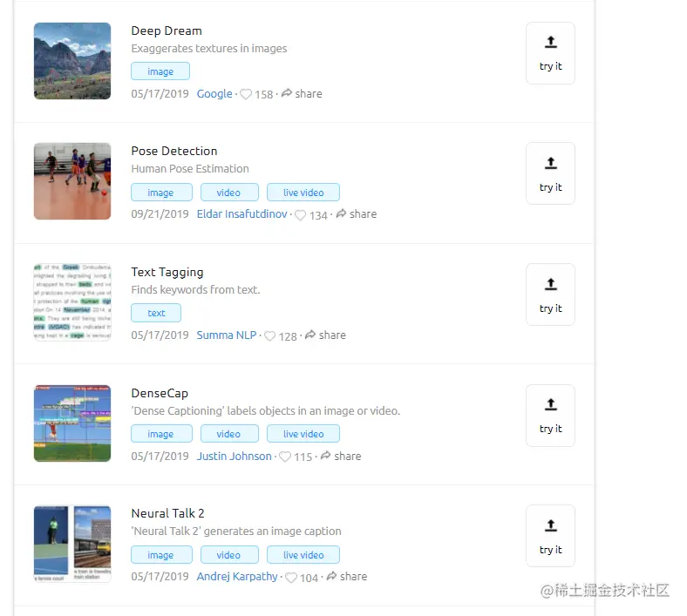
Task: Select the image tag under Pose Detection
Action: point(161,193)
